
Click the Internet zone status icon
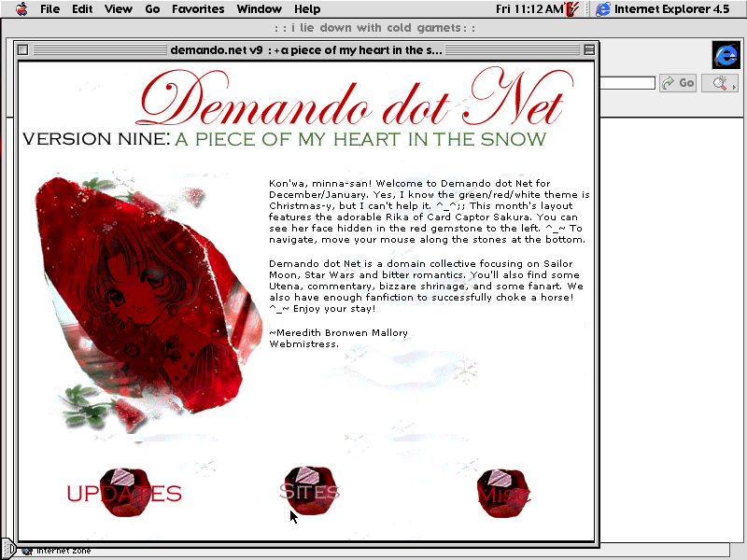coord(27,551)
